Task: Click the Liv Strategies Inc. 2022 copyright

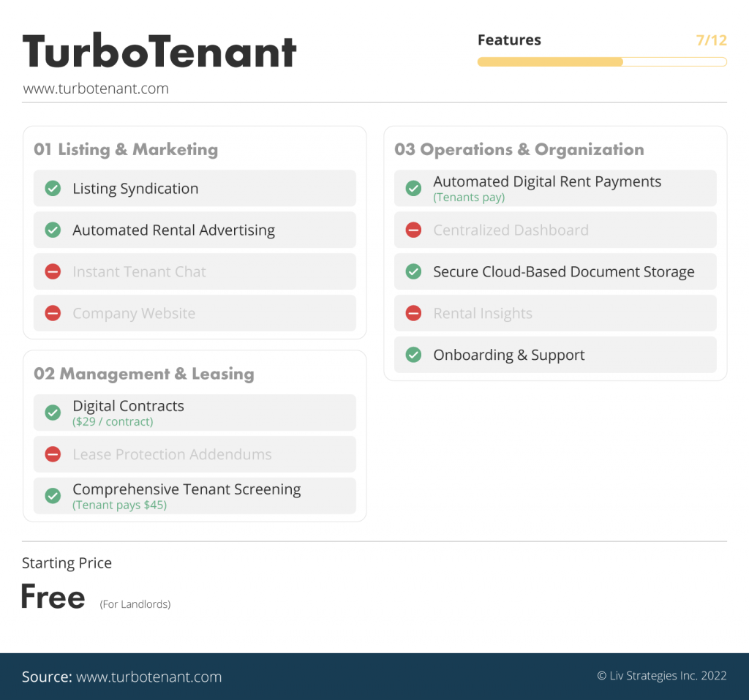Action: [662, 676]
